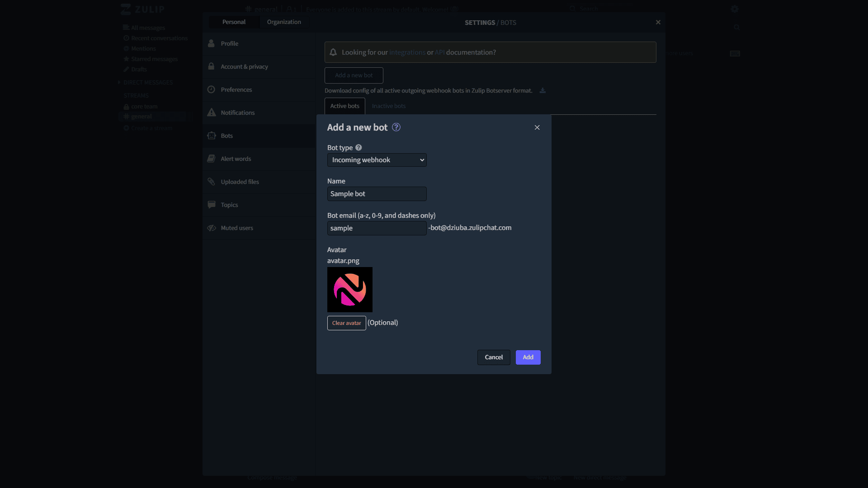Click the help icon next to Add a new bot
This screenshot has width=868, height=488.
point(396,127)
